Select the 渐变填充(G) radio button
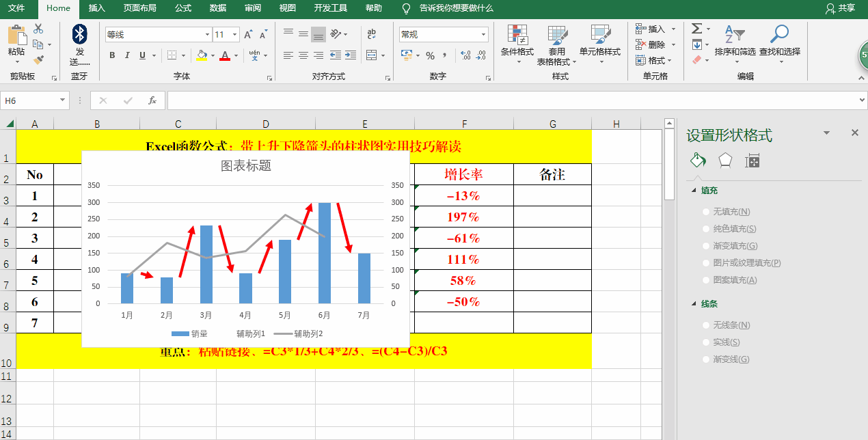This screenshot has height=440, width=868. 707,246
